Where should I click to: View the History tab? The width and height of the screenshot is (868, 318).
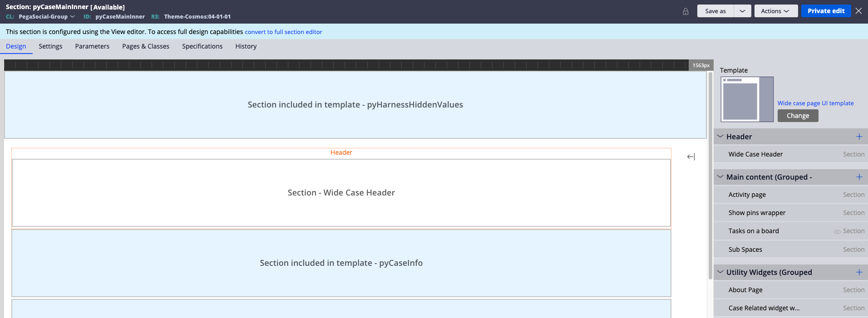(246, 46)
